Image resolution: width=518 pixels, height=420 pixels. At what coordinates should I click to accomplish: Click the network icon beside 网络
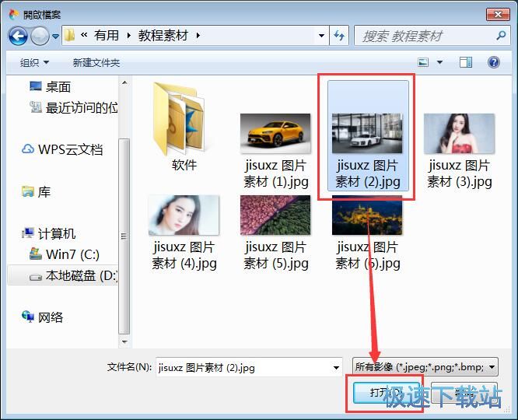click(28, 317)
